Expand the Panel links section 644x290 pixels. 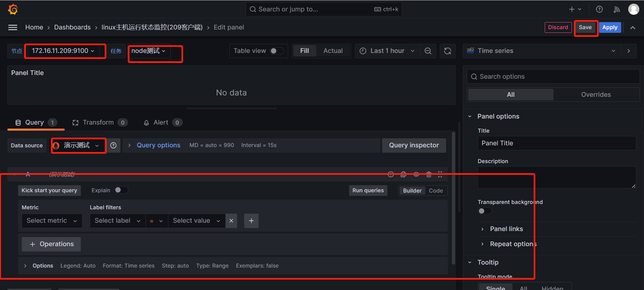[506, 229]
